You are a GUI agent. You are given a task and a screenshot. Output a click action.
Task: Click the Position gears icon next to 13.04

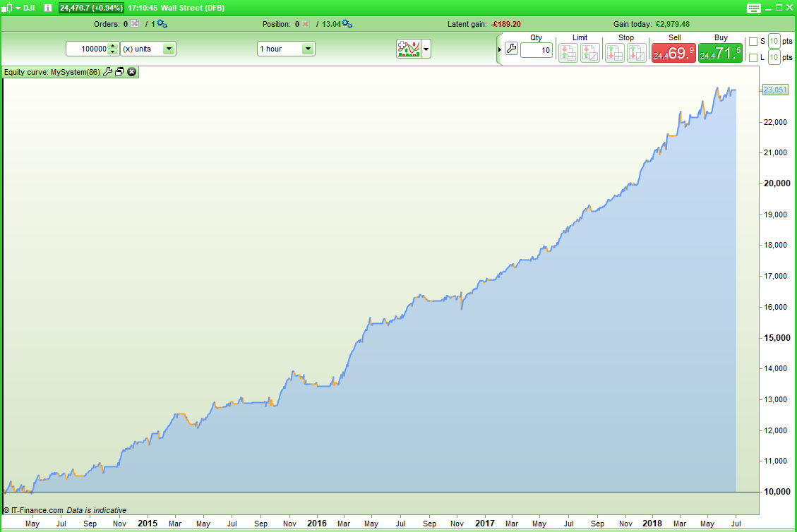tap(347, 24)
